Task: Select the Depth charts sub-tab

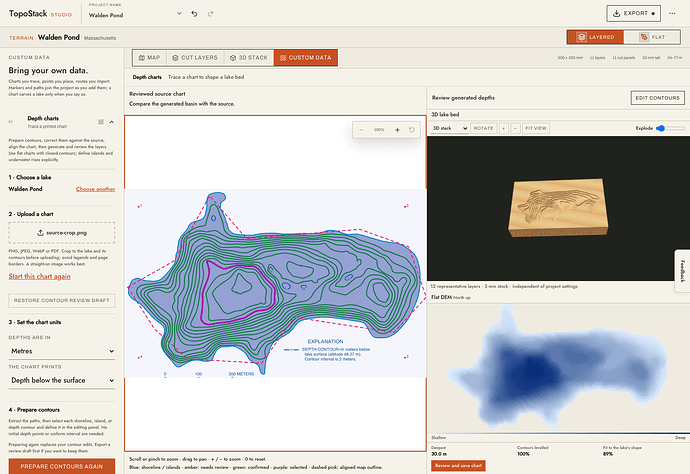Action: [x=147, y=77]
